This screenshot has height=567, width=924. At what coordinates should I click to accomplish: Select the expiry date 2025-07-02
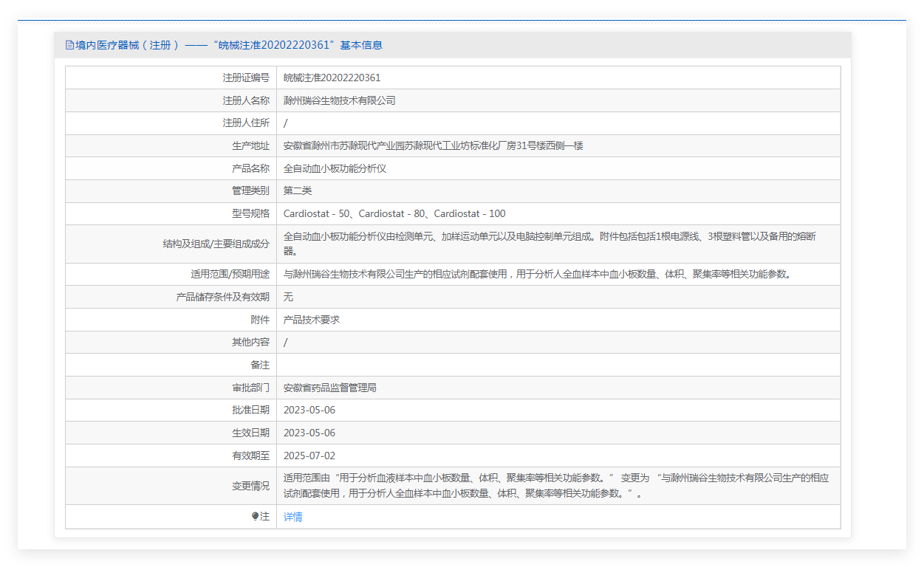pos(309,456)
